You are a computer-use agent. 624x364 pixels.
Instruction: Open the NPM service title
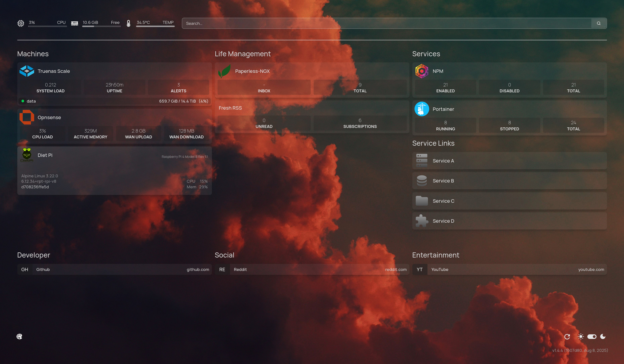(438, 71)
